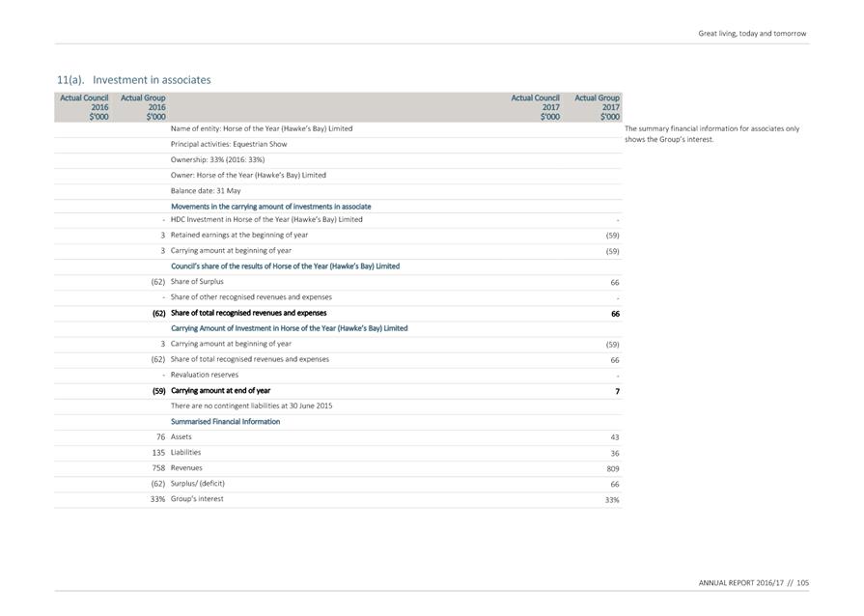This screenshot has width=864, height=616.
Task: Click bold 66 in Share of total row
Action: (x=615, y=314)
